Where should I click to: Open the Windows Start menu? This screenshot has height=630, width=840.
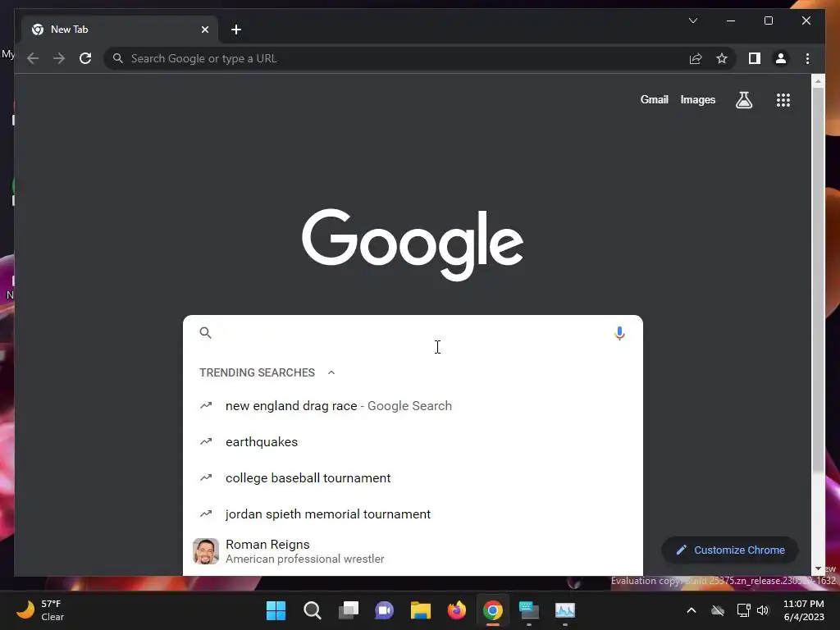click(276, 610)
